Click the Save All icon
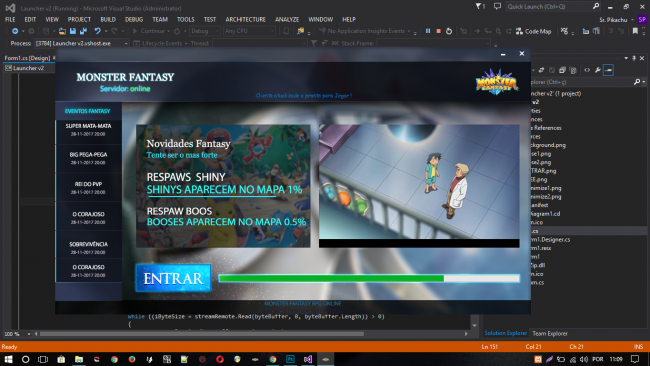 (x=83, y=31)
